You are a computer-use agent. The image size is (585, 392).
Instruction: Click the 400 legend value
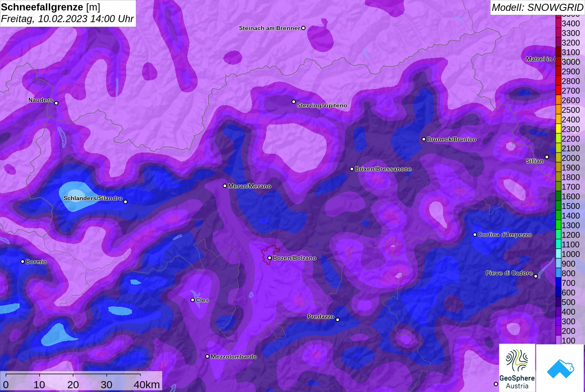click(568, 312)
